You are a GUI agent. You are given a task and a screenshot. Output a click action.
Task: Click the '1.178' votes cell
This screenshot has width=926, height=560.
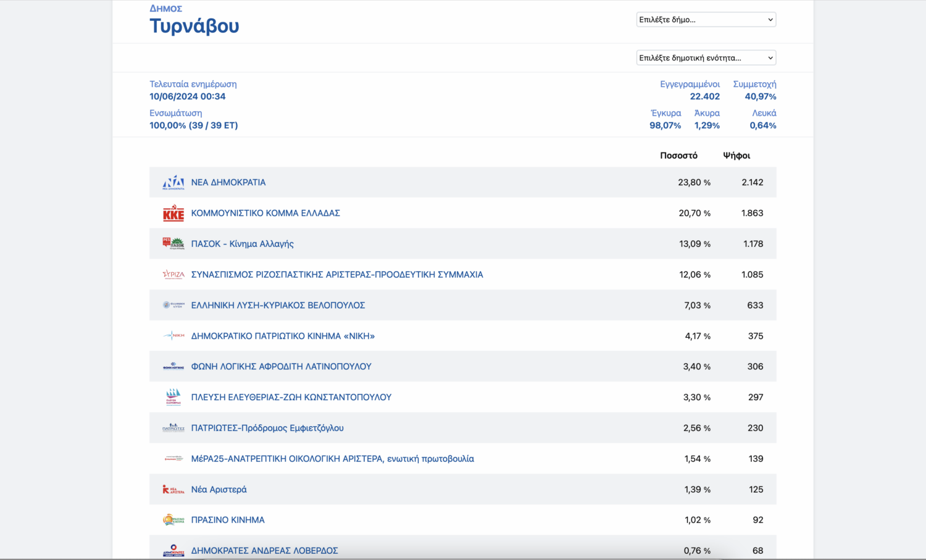point(753,244)
